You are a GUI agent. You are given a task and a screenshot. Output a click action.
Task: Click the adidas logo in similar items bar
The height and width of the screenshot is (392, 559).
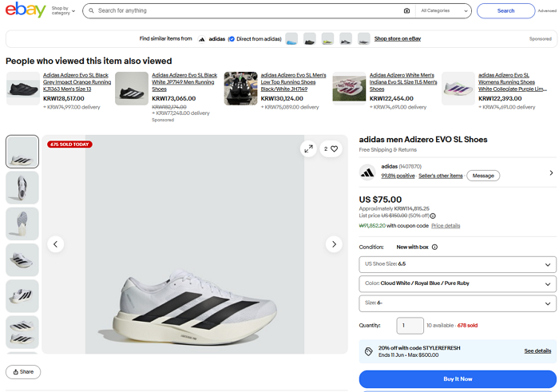coord(202,39)
